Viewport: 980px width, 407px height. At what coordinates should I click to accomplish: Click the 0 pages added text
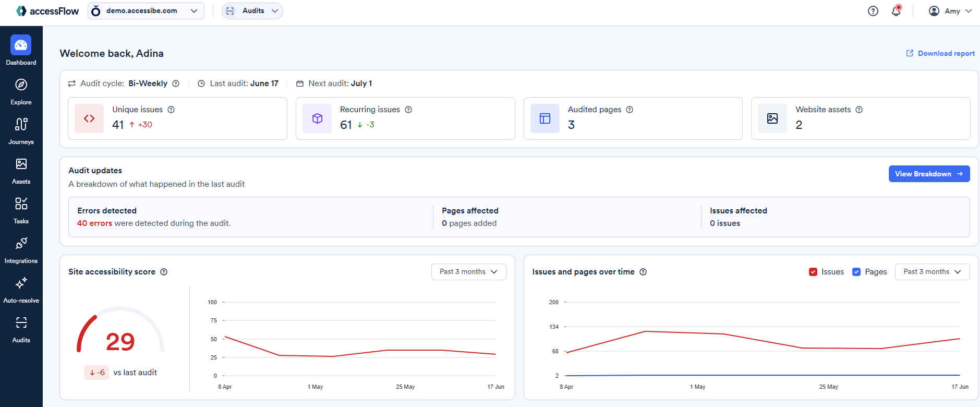pos(469,223)
